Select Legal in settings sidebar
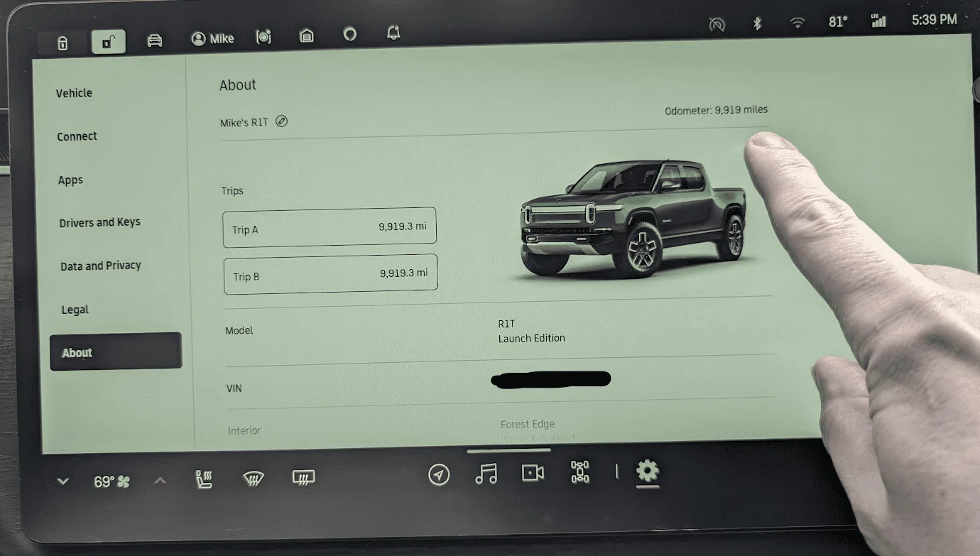 point(75,310)
